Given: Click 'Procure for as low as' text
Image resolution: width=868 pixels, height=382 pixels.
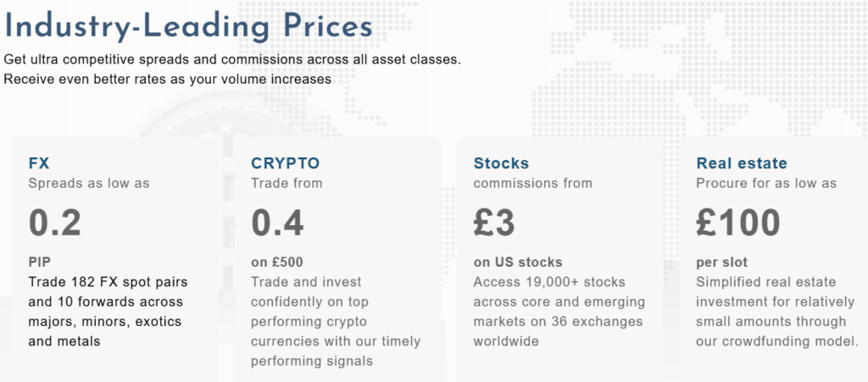Looking at the screenshot, I should (x=765, y=183).
